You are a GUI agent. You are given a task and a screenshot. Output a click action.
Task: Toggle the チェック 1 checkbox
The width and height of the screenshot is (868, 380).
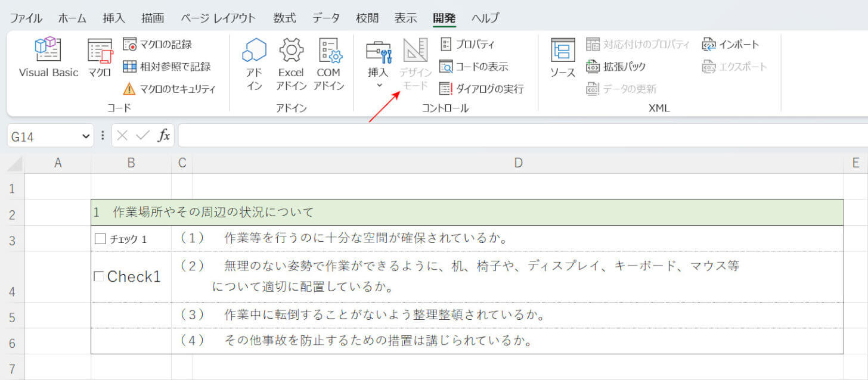coord(100,239)
